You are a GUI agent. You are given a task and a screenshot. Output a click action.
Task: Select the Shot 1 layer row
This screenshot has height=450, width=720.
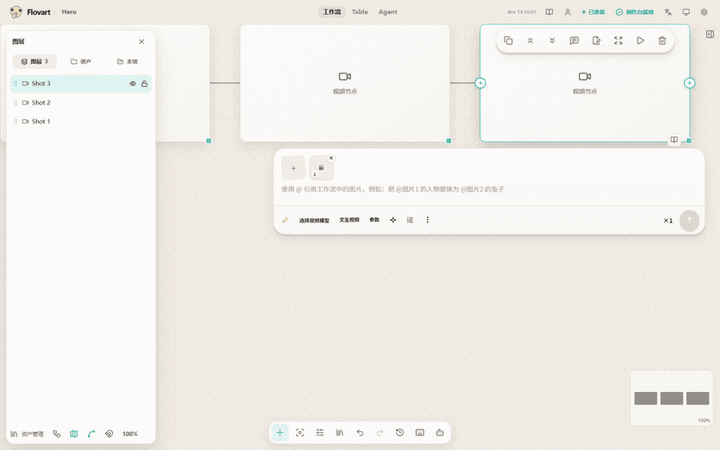coord(81,122)
